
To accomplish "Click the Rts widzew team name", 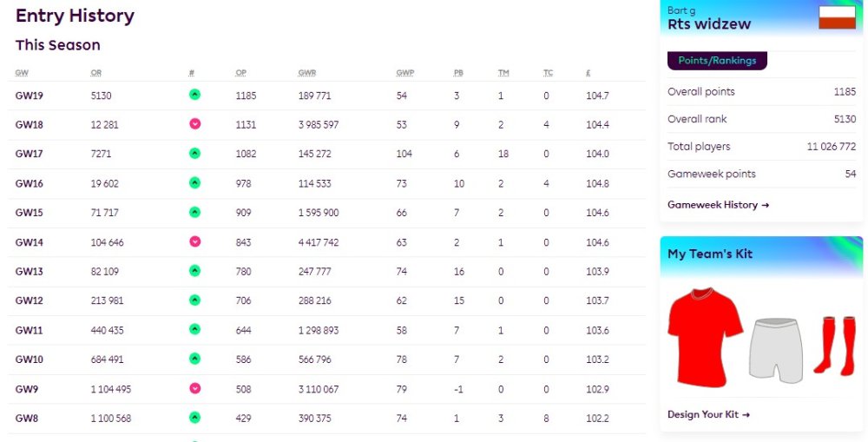I will pyautogui.click(x=709, y=24).
